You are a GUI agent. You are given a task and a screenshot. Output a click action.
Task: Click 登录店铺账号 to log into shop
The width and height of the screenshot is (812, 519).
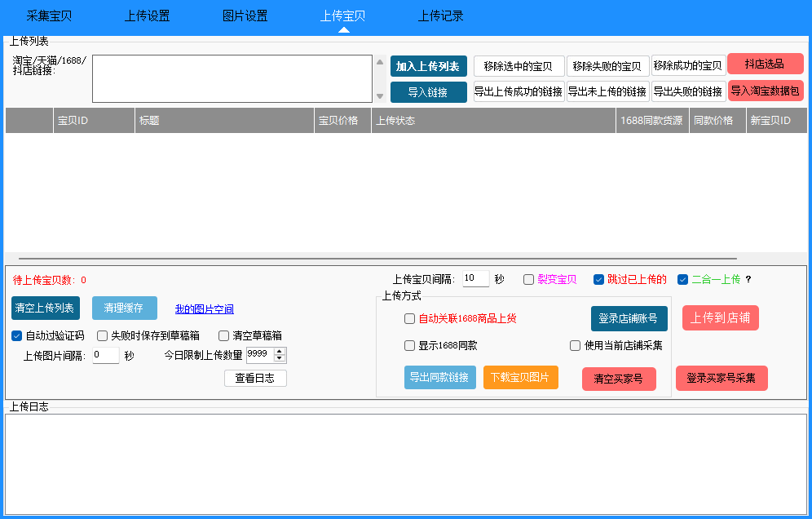tap(627, 318)
